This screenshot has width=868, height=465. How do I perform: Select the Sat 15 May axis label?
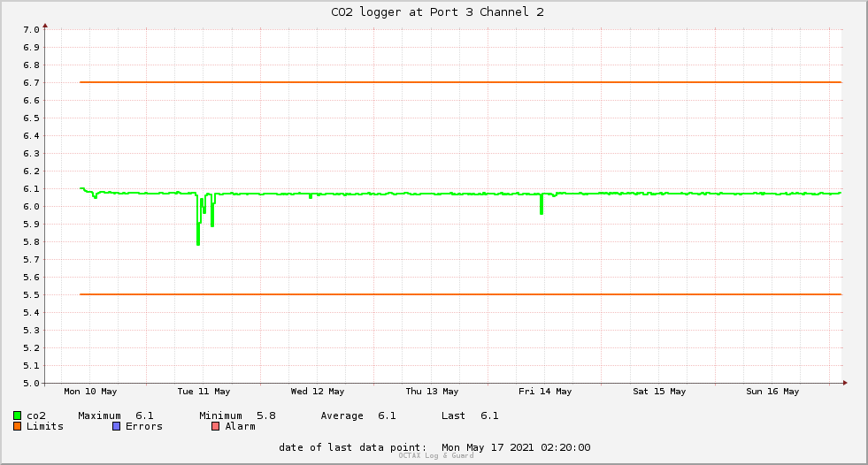click(x=659, y=392)
